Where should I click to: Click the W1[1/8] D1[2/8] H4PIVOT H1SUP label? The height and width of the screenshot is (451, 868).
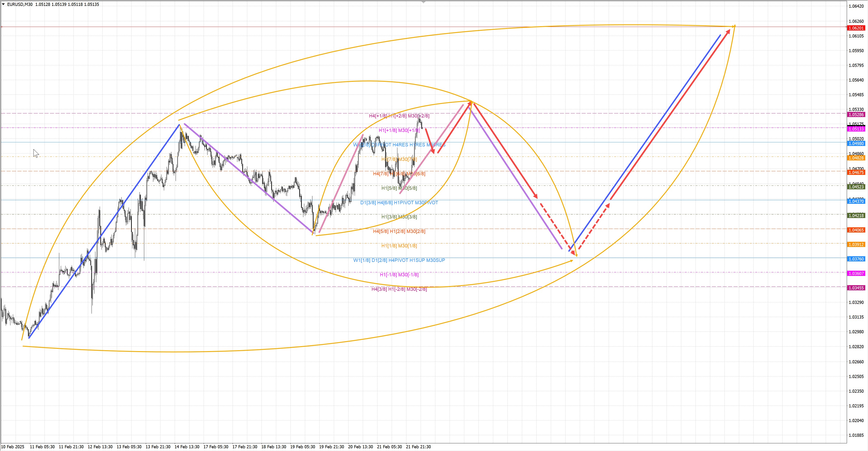point(399,260)
